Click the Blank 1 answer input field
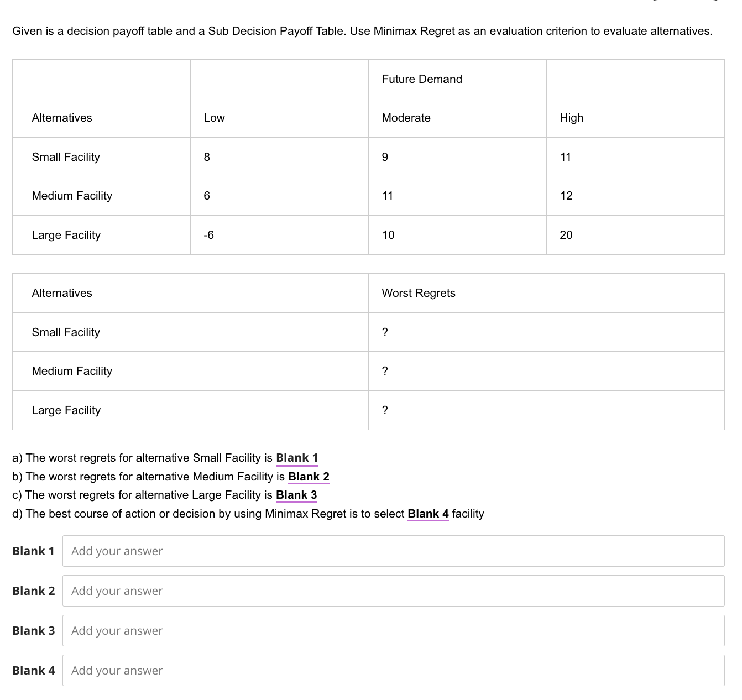 [393, 551]
